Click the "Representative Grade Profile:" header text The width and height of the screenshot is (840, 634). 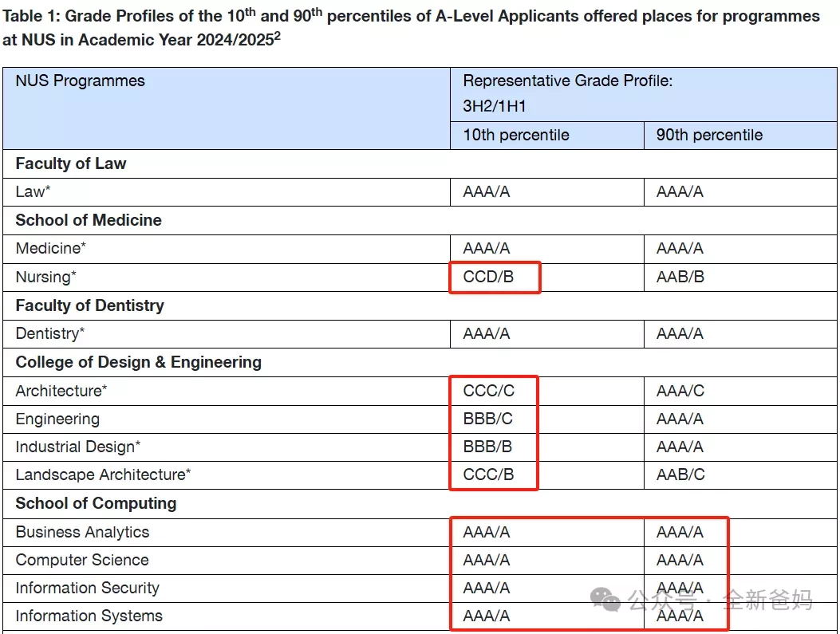[567, 81]
